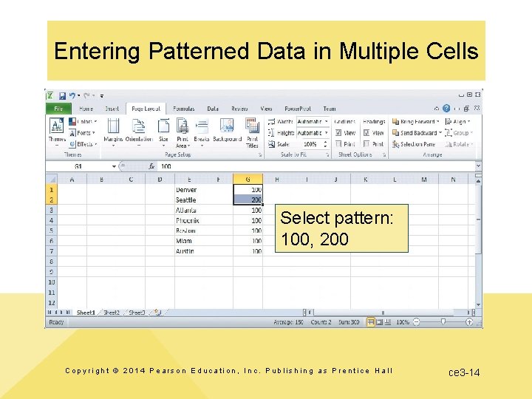Viewport: 532px width, 399px height.
Task: Select the highlighted cell with 200
Action: click(x=248, y=199)
